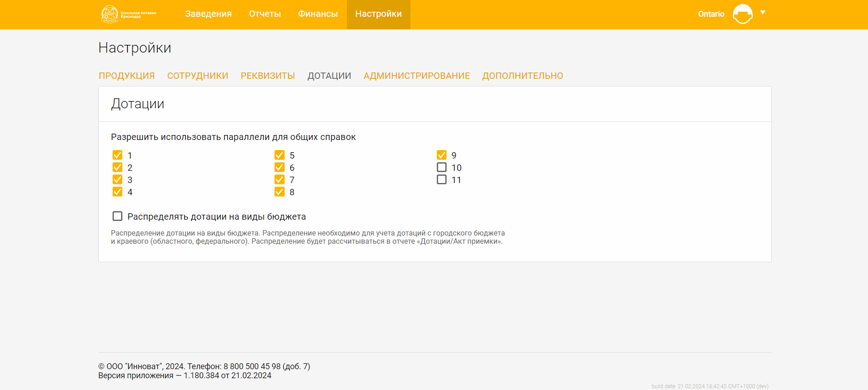Screen dimensions: 868x390
Task: Enable parallel 11 checkbox
Action: (442, 180)
